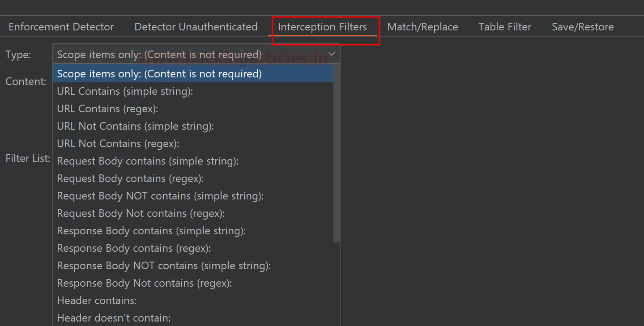The width and height of the screenshot is (644, 326).
Task: Go to the Table Filter tab
Action: click(x=505, y=27)
